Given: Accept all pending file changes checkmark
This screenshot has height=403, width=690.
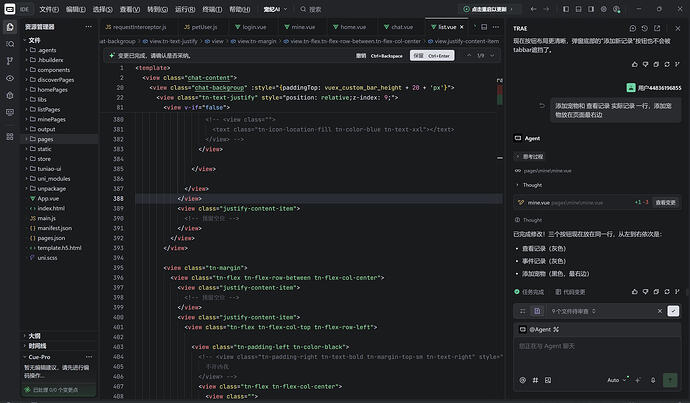Looking at the screenshot, I should [673, 311].
